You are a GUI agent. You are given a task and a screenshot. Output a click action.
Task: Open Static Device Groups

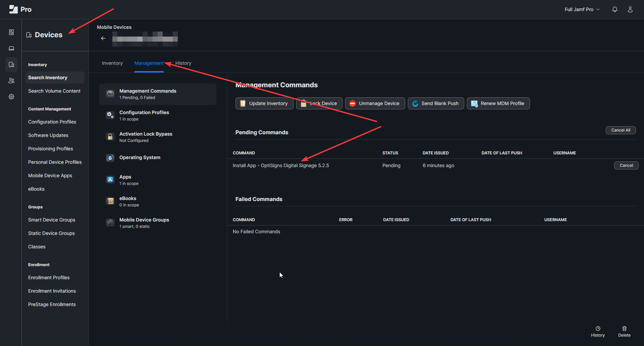[x=51, y=233]
